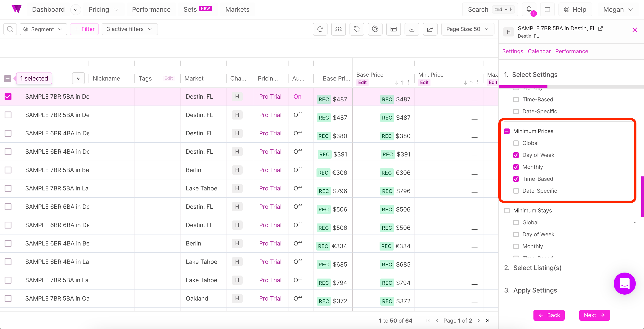
Task: Click the table columns layout icon
Action: [394, 29]
